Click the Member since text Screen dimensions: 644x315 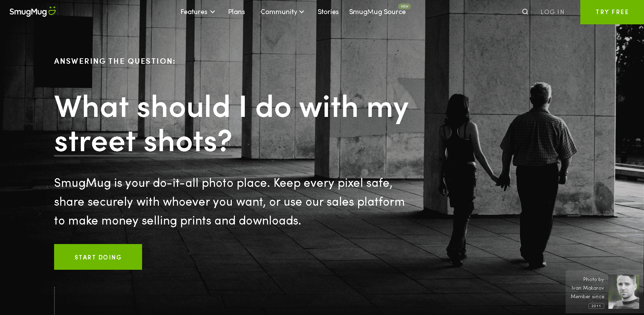pos(588,296)
